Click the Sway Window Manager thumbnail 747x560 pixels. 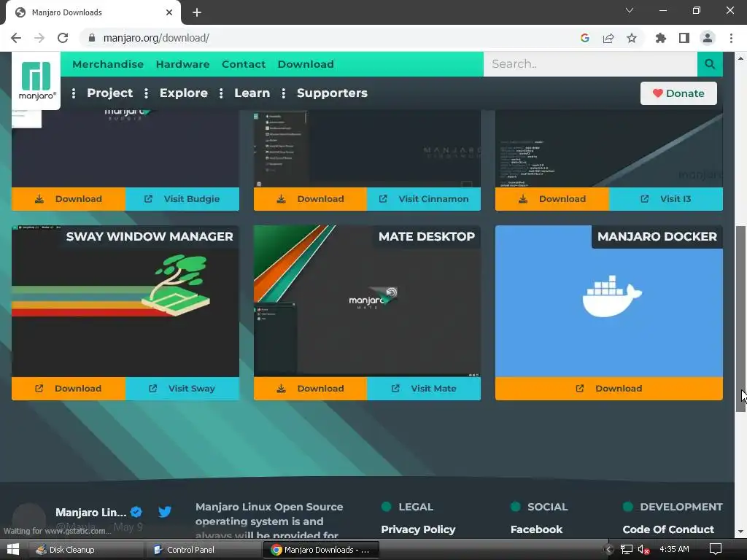pos(125,301)
